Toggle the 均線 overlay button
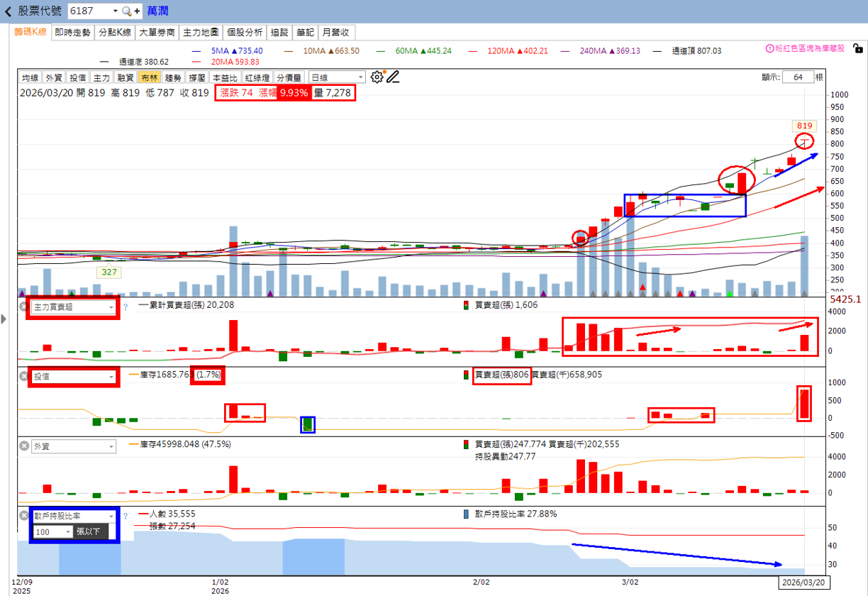The width and height of the screenshot is (868, 596). click(x=30, y=77)
